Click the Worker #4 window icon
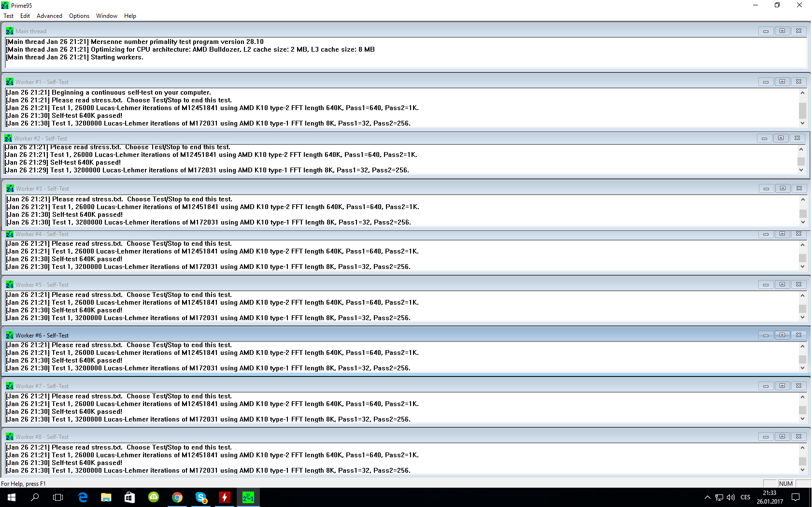This screenshot has width=812, height=507. tap(10, 234)
